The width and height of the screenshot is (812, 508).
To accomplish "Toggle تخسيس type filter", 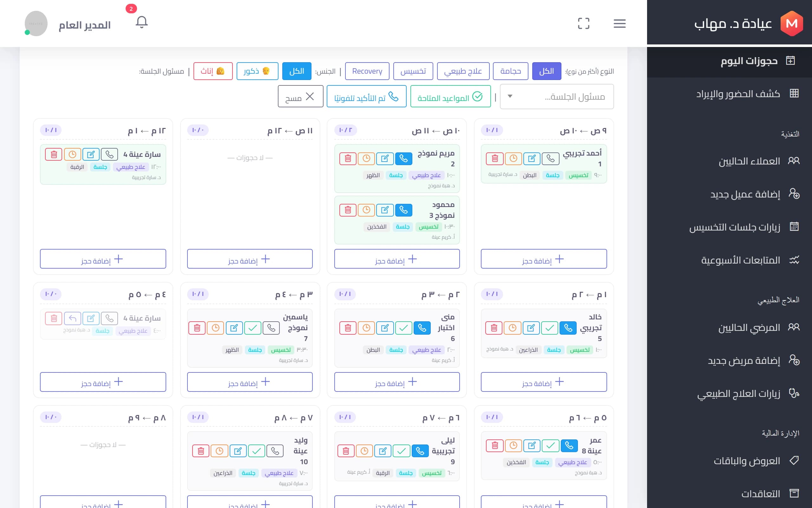I will tap(413, 71).
